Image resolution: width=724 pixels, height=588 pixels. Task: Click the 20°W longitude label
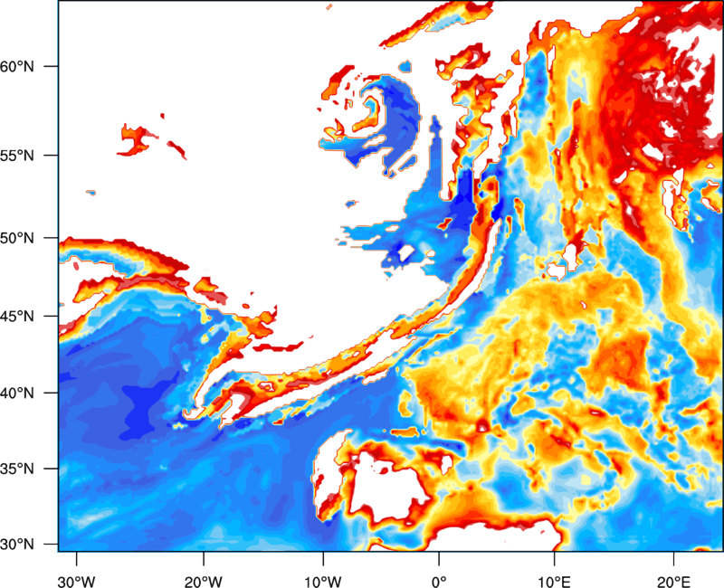203,582
